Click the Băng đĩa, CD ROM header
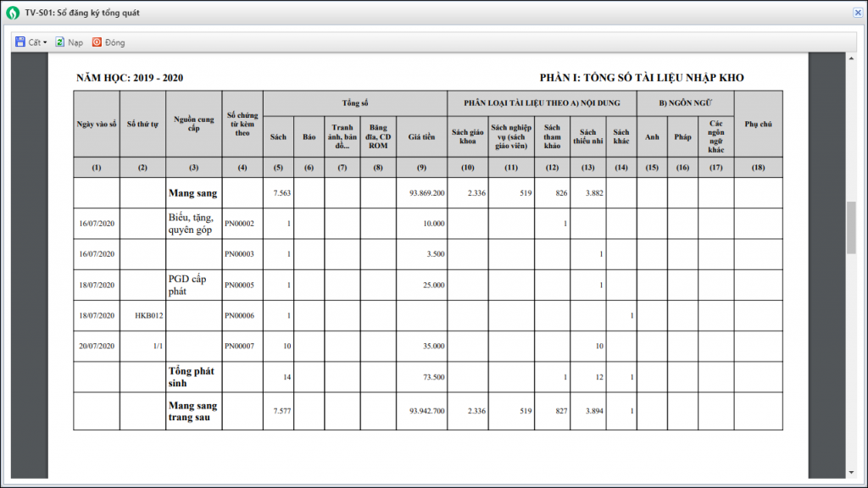The width and height of the screenshot is (868, 488). 378,136
